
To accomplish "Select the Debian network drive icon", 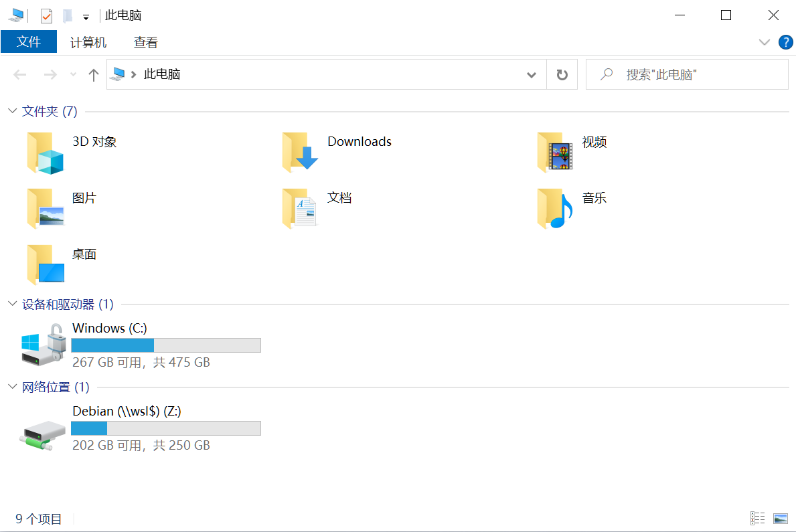I will [43, 434].
